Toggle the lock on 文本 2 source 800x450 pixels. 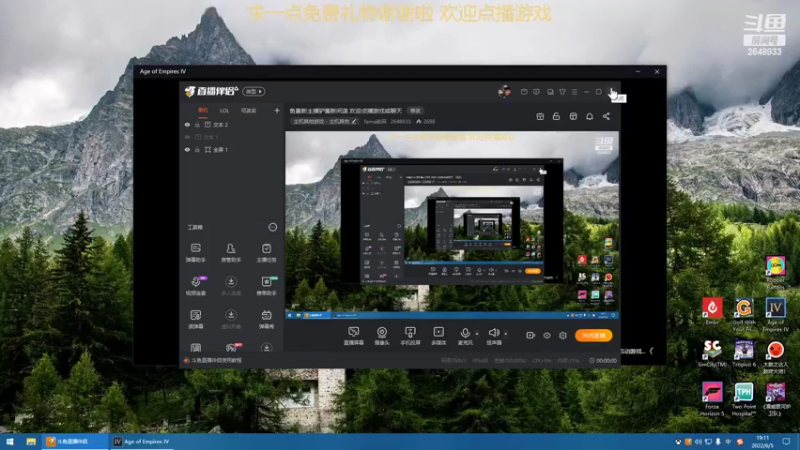tap(197, 125)
